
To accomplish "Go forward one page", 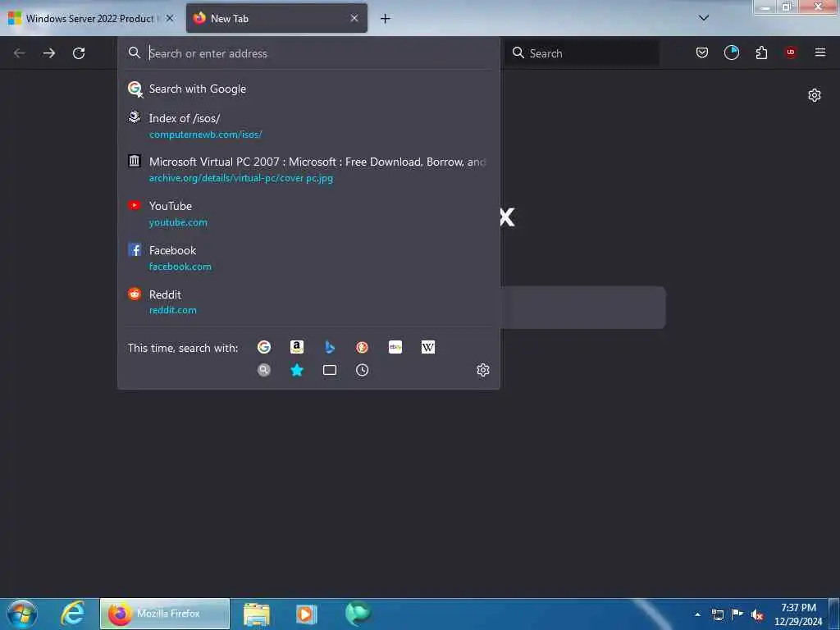I will (49, 53).
